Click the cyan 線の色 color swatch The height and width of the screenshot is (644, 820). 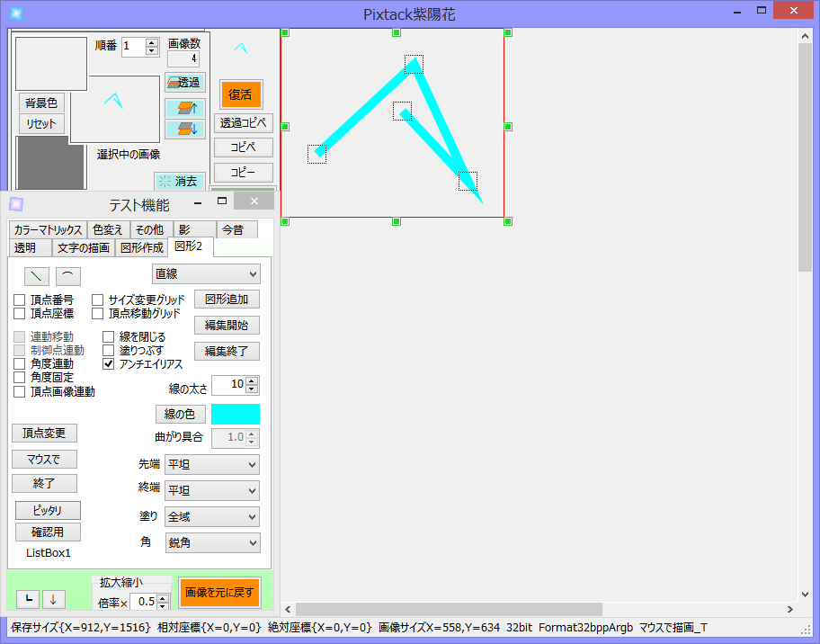[236, 414]
